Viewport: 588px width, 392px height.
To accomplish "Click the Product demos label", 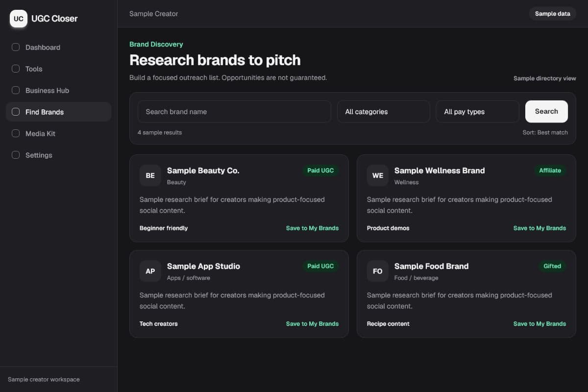I will pos(388,228).
